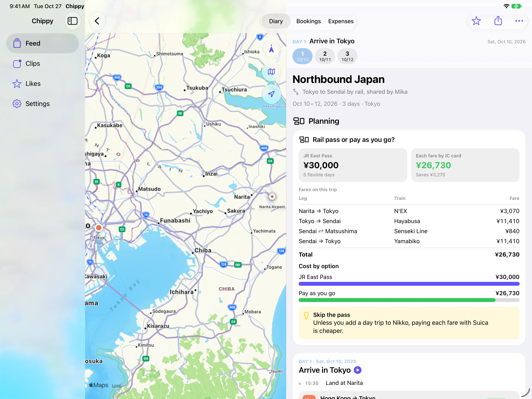Select day 1 chip 10/10
Viewport: 532px width, 399px height.
302,56
